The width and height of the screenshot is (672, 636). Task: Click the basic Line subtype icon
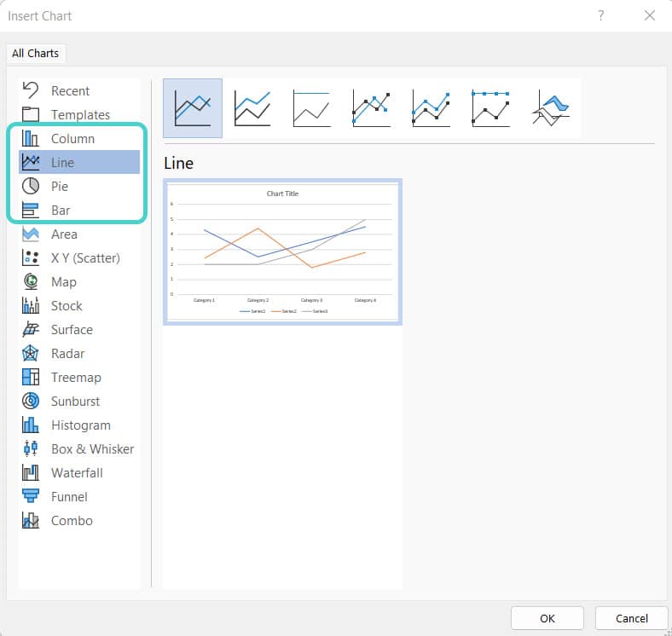(193, 108)
